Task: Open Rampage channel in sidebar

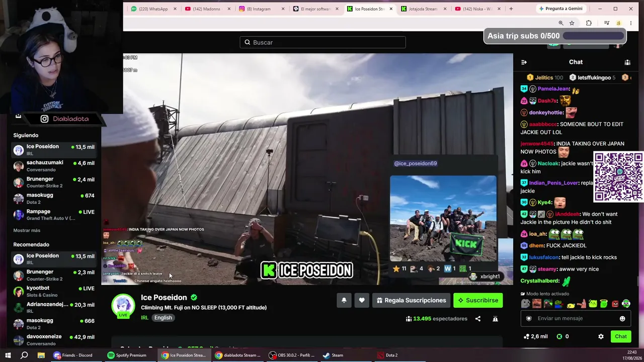Action: 53,215
